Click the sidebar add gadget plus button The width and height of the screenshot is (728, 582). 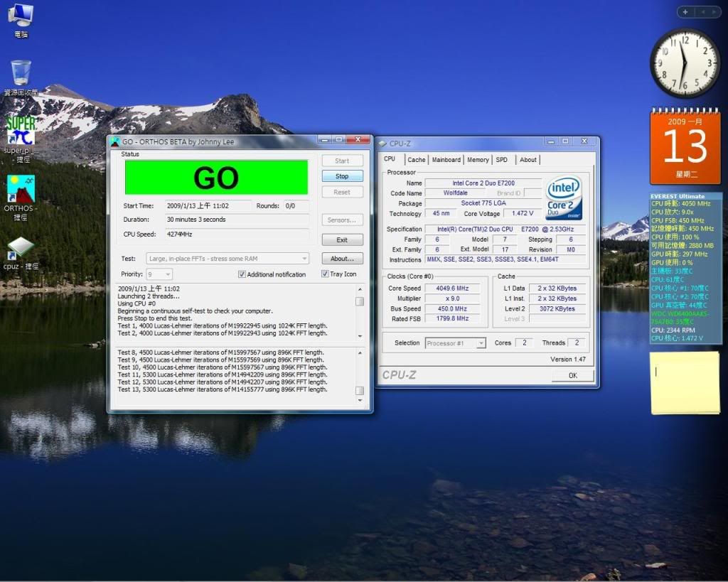coord(685,12)
